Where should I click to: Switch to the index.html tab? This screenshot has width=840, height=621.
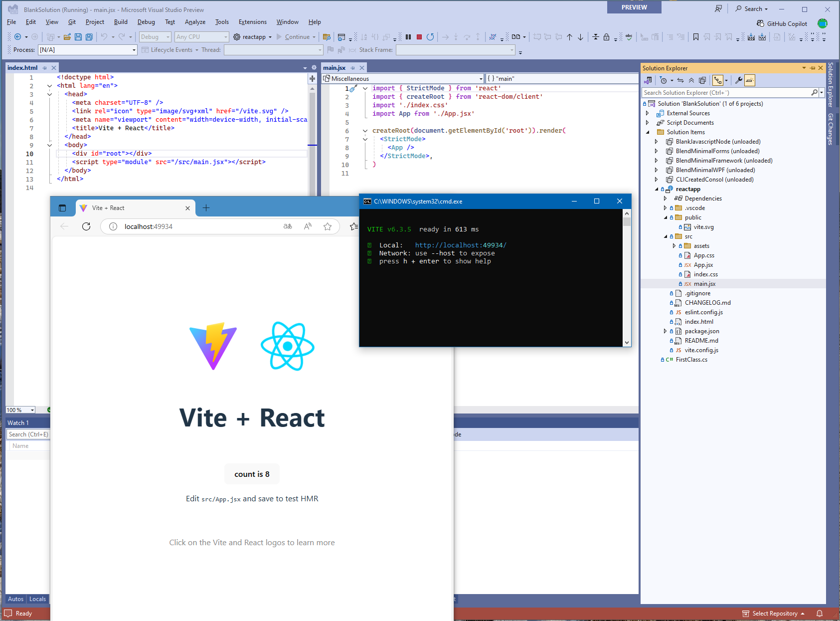pyautogui.click(x=22, y=67)
